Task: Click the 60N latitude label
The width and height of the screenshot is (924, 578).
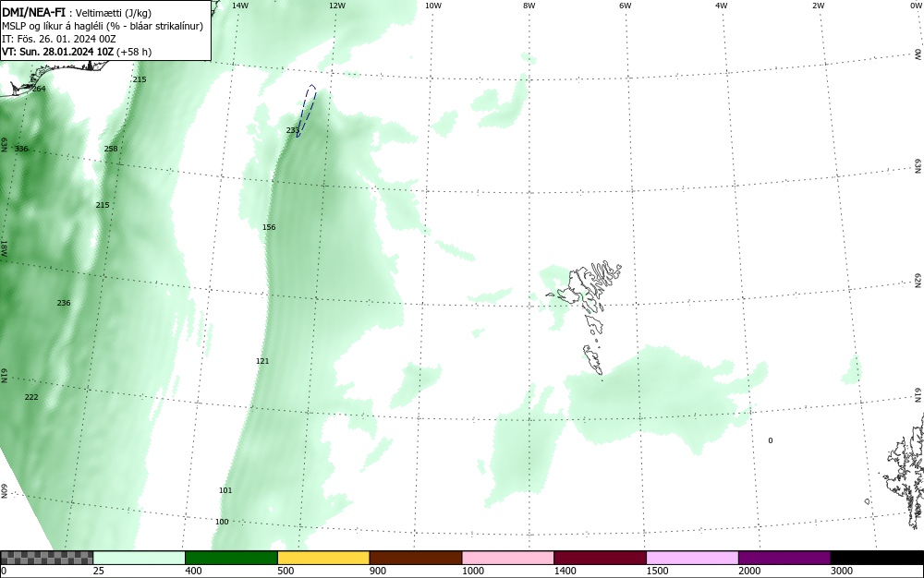Action: tap(4, 491)
